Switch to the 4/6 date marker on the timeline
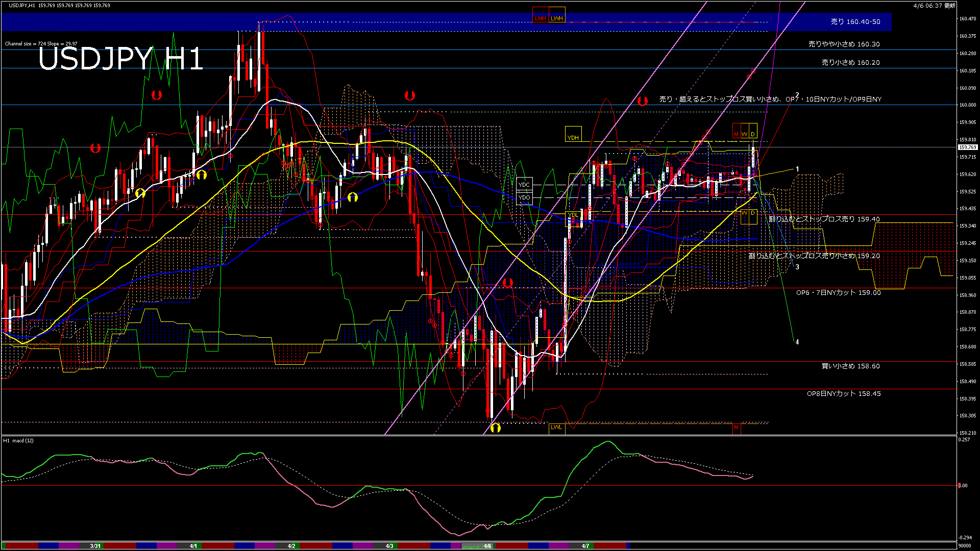 pyautogui.click(x=487, y=545)
